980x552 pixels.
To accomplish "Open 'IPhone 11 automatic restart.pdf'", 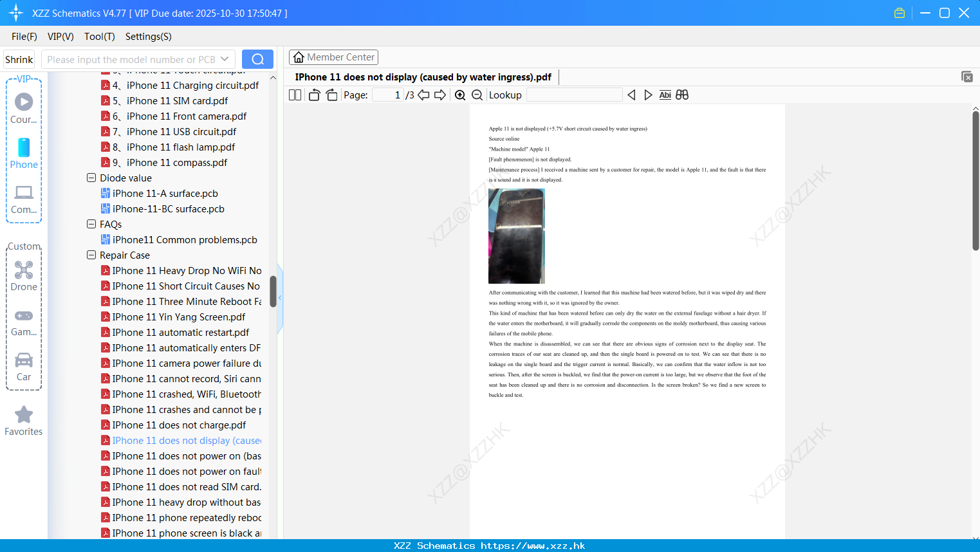I will 176,332.
